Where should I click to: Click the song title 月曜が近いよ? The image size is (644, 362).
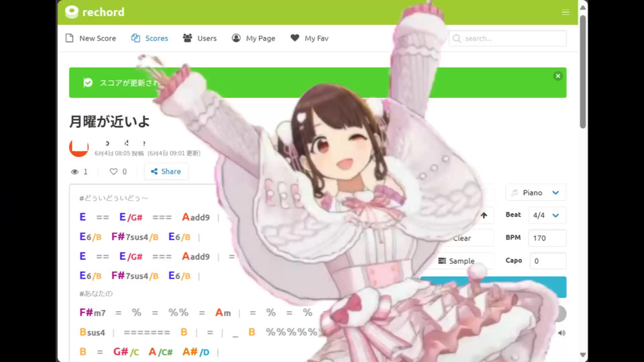(109, 121)
